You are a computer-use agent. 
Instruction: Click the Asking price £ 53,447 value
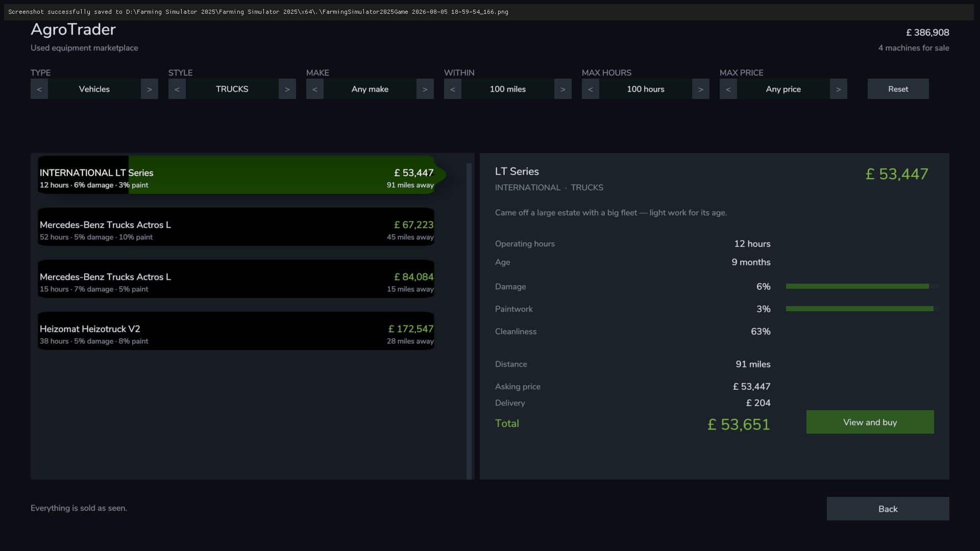pyautogui.click(x=752, y=387)
